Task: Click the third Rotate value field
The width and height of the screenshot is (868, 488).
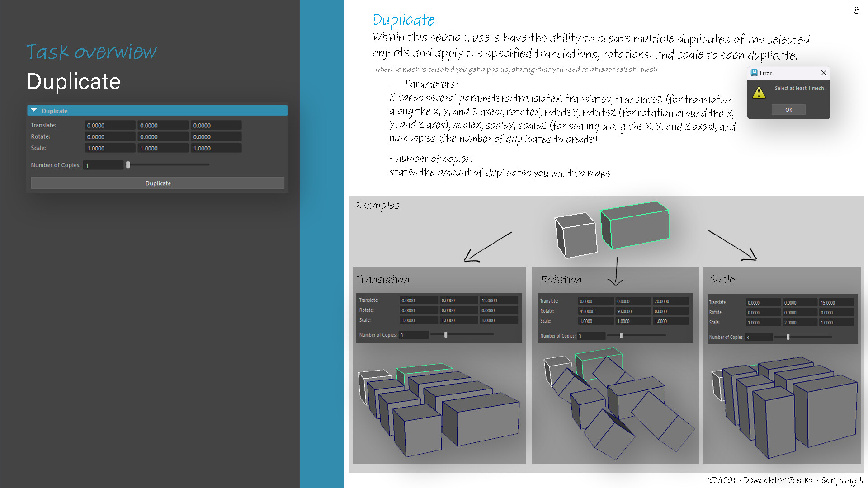Action: tap(216, 136)
